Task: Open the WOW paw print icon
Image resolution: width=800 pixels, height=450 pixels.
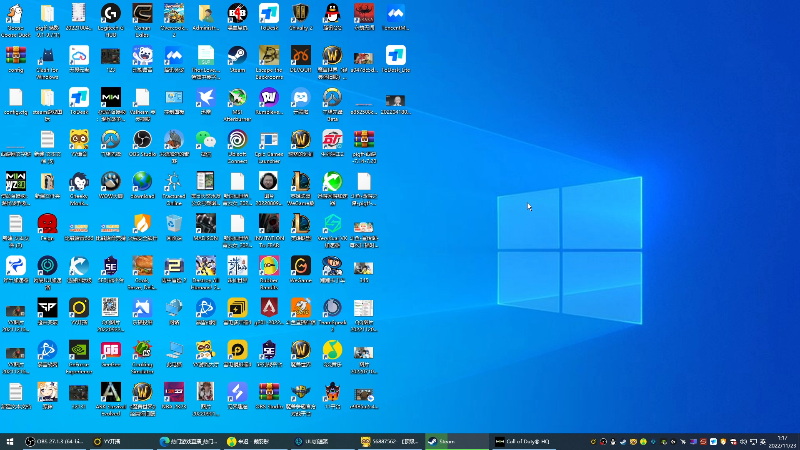Action: click(x=111, y=186)
